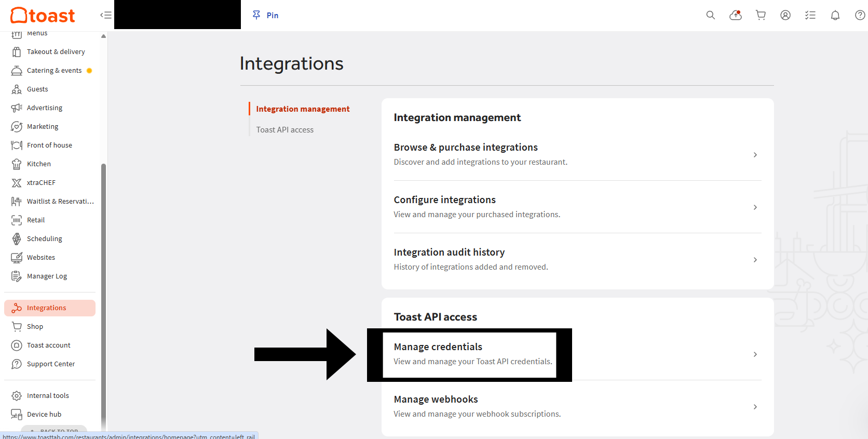Expand Configure integrations chevron
This screenshot has width=868, height=439.
pyautogui.click(x=755, y=207)
